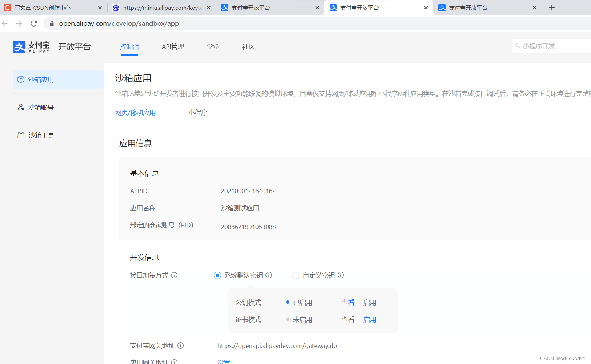Click the sandbox tools icon in sidebar

point(21,135)
